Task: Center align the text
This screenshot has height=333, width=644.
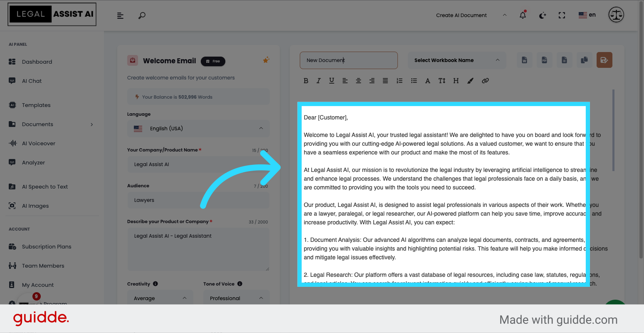Action: 358,81
